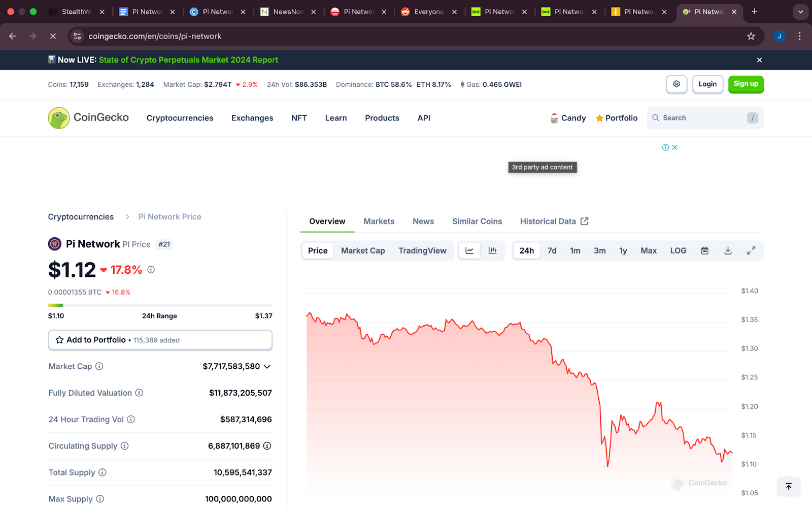Open Exchanges nav menu
The width and height of the screenshot is (812, 508).
click(252, 118)
